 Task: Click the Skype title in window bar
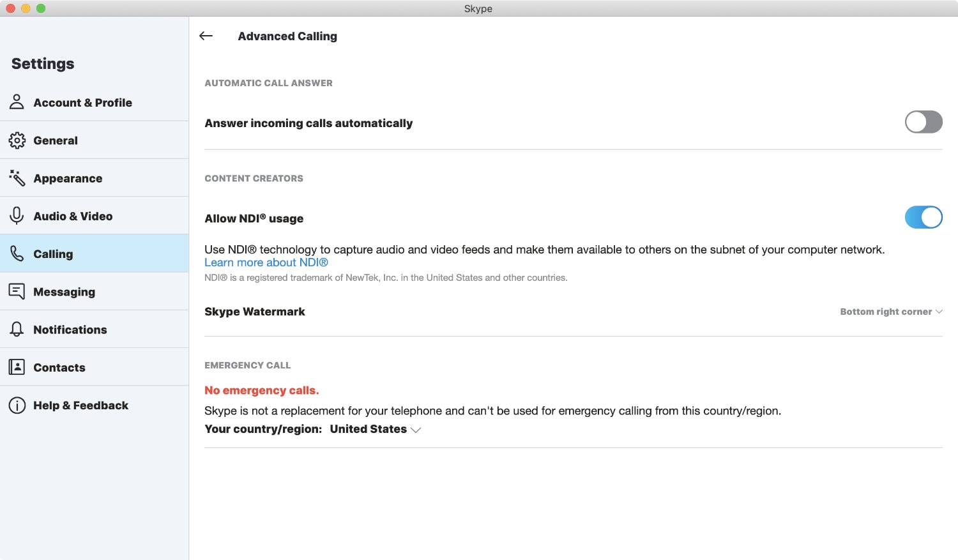coord(478,8)
